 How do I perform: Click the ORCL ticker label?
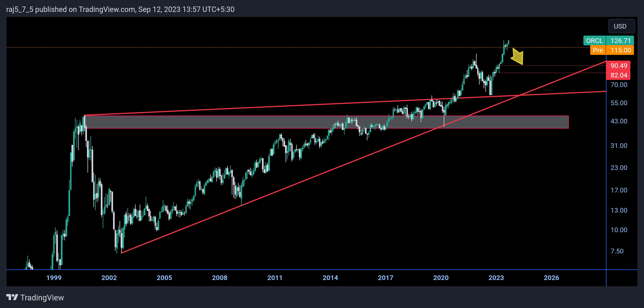[595, 41]
